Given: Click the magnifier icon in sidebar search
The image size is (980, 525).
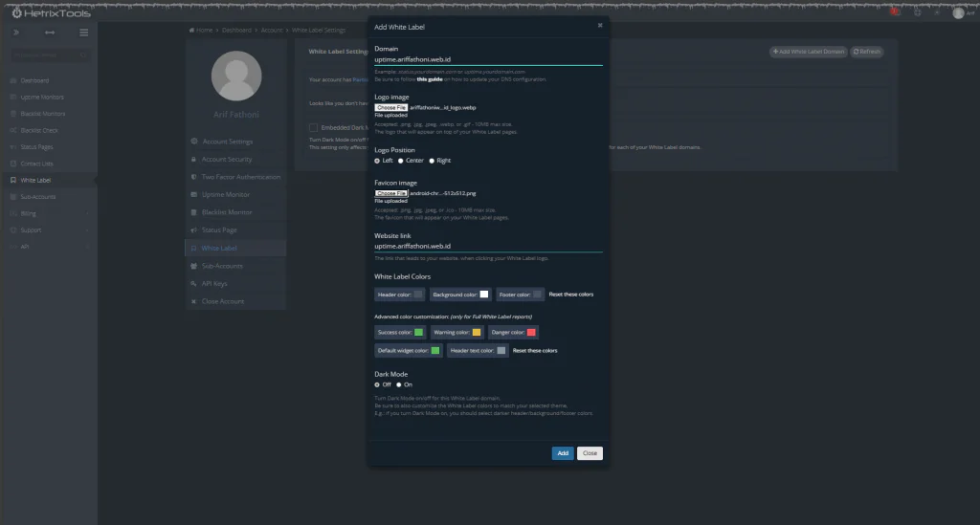Looking at the screenshot, I should [83, 55].
